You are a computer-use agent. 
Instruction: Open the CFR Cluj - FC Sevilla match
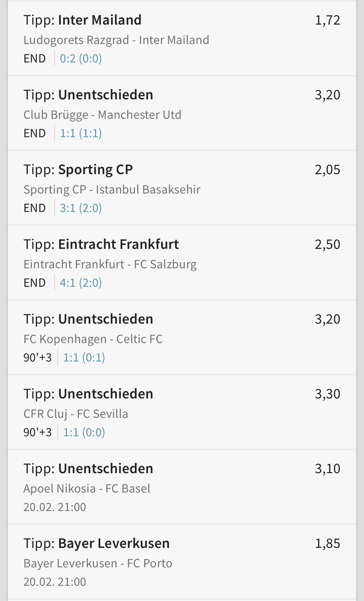point(76,414)
